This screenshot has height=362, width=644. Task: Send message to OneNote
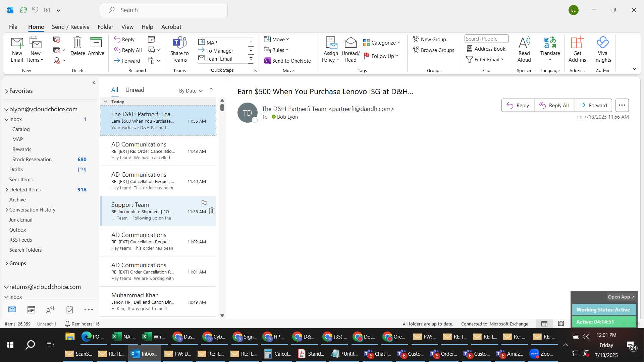coord(287,61)
